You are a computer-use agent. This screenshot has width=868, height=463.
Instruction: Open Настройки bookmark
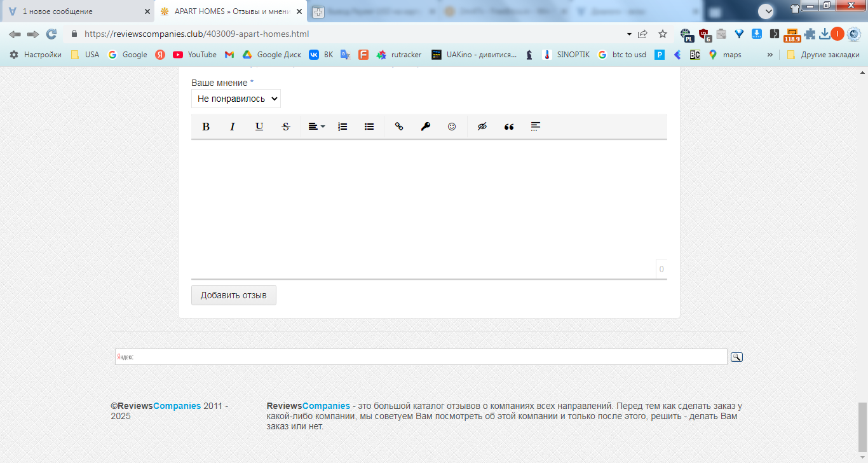point(36,55)
